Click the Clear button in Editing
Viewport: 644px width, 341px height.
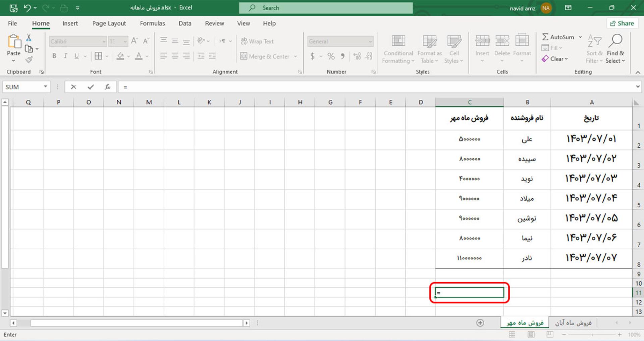click(555, 59)
